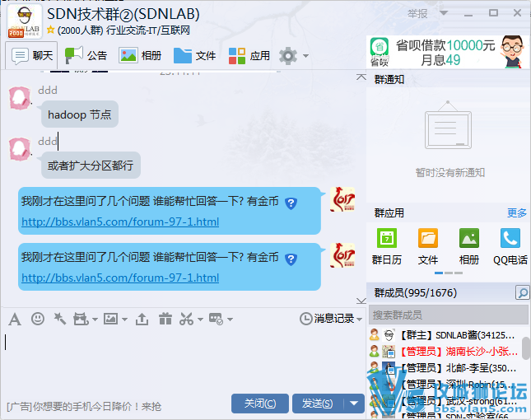The image size is (531, 420).
Task: Open forum link in second blue message
Action: [x=120, y=278]
